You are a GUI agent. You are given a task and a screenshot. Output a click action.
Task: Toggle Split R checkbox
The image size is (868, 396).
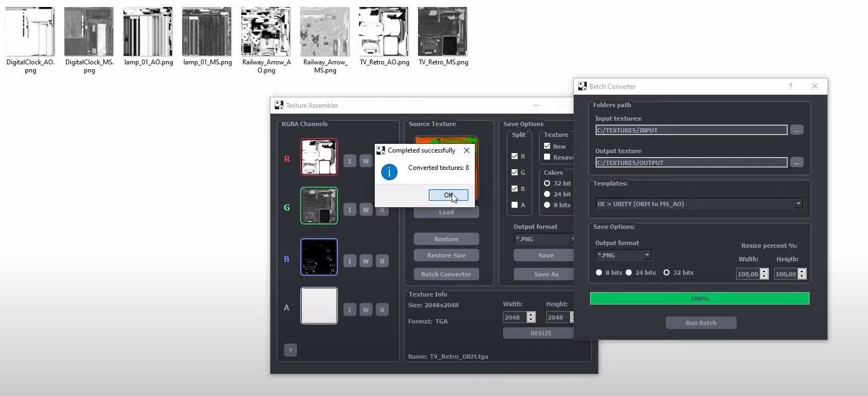pos(514,156)
